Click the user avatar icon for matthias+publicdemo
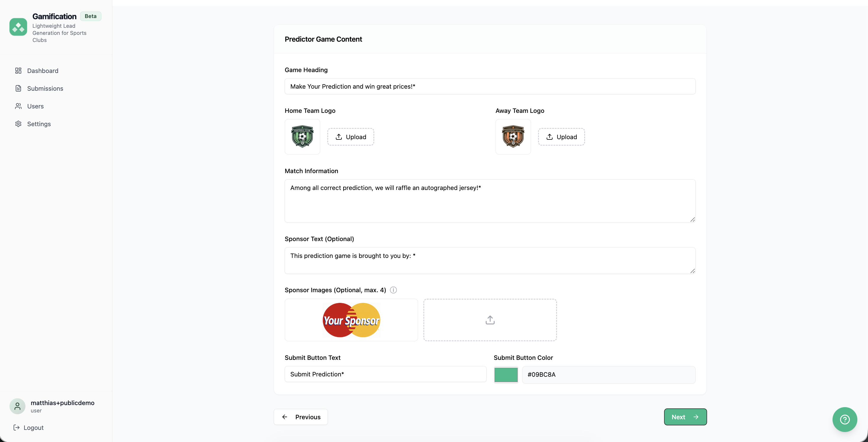The image size is (868, 442). point(17,406)
